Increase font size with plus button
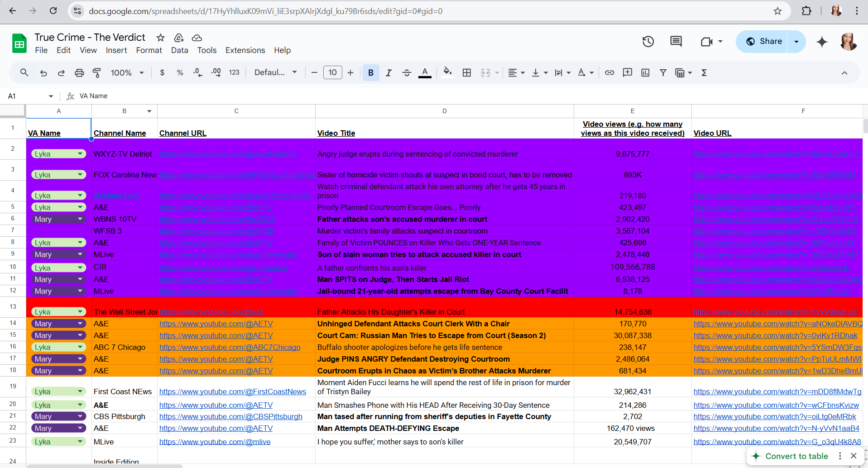Image resolution: width=868 pixels, height=468 pixels. (x=350, y=72)
